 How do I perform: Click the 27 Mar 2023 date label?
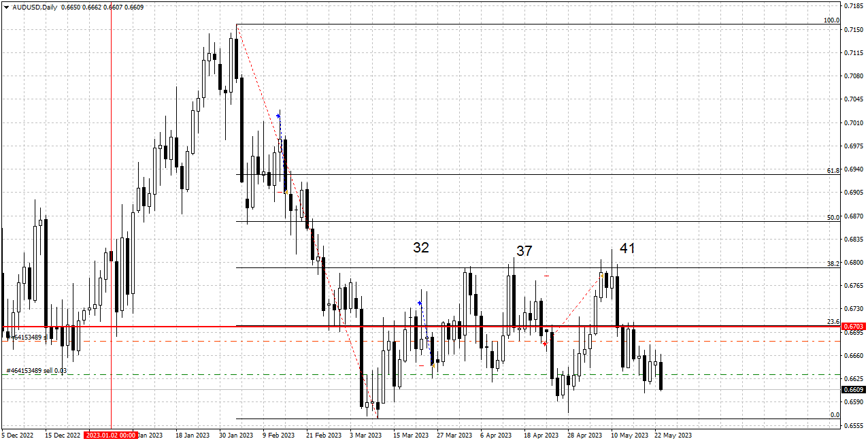pos(454,435)
